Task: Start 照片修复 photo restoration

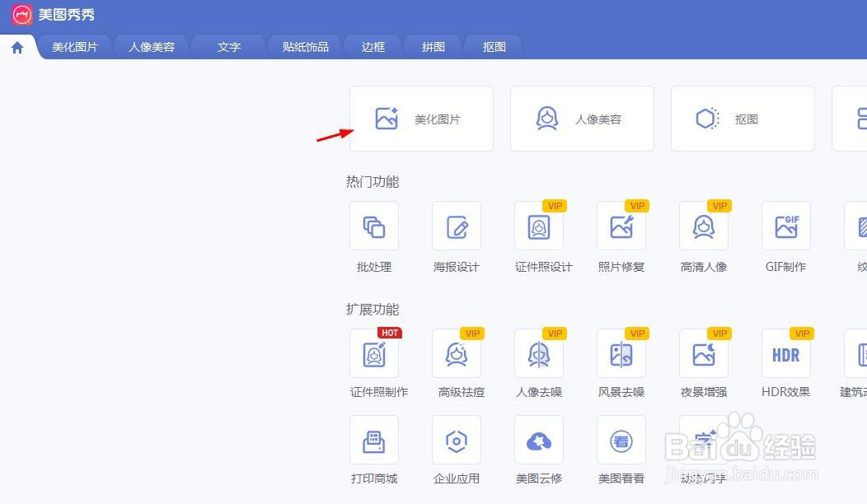Action: 621,235
